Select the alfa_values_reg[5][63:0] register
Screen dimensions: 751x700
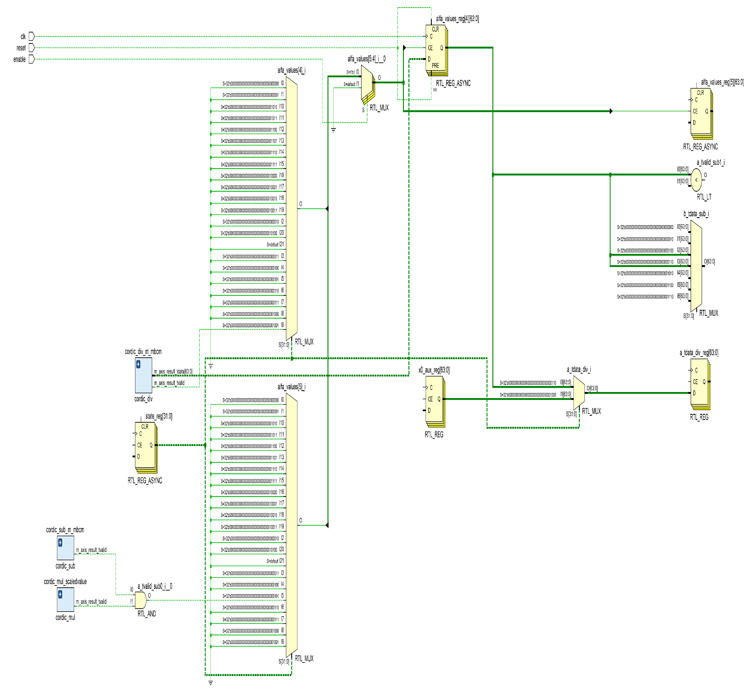tap(700, 111)
